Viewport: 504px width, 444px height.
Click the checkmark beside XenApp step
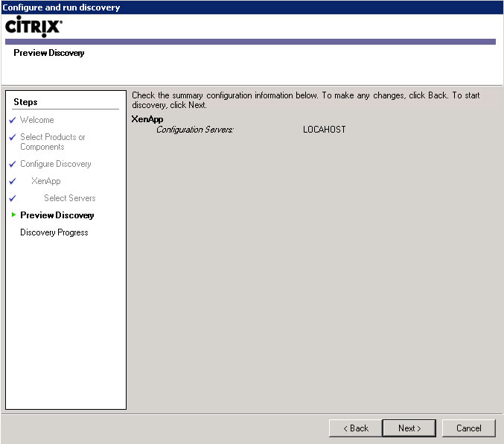[13, 181]
